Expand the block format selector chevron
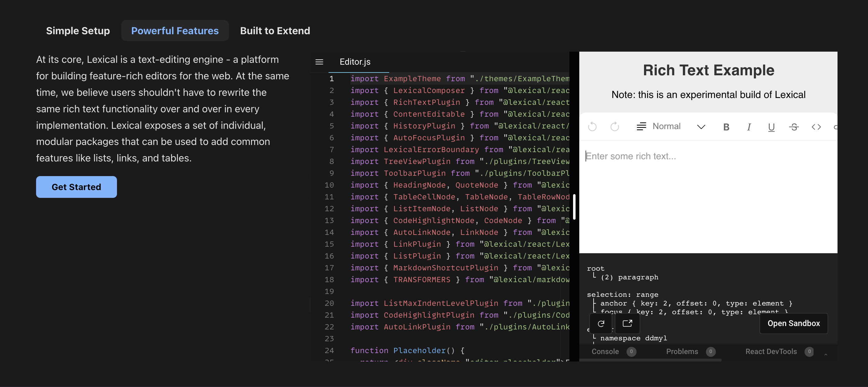Image resolution: width=868 pixels, height=387 pixels. point(701,127)
